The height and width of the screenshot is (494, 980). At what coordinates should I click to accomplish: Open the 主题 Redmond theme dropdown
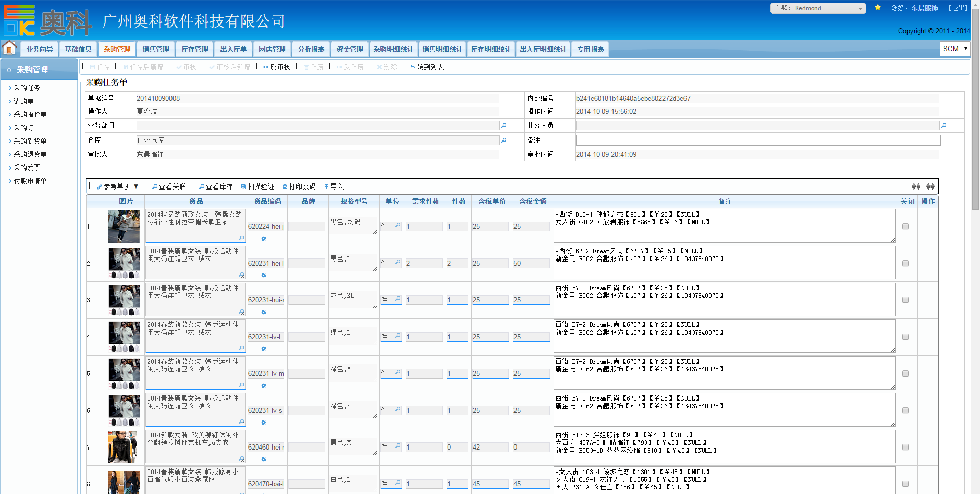click(818, 8)
